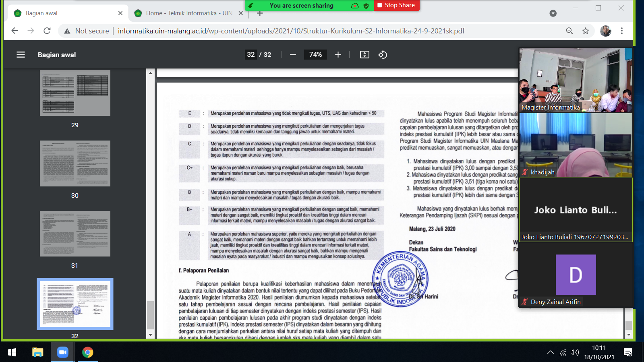The image size is (644, 362).
Task: Click the zoom out minus button
Action: click(x=293, y=55)
